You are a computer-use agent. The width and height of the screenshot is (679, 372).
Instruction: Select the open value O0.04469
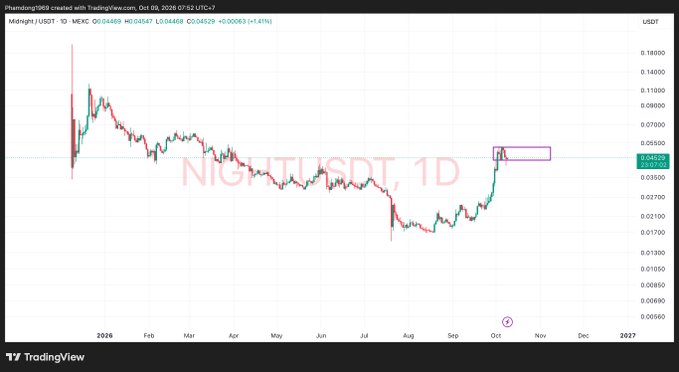107,21
